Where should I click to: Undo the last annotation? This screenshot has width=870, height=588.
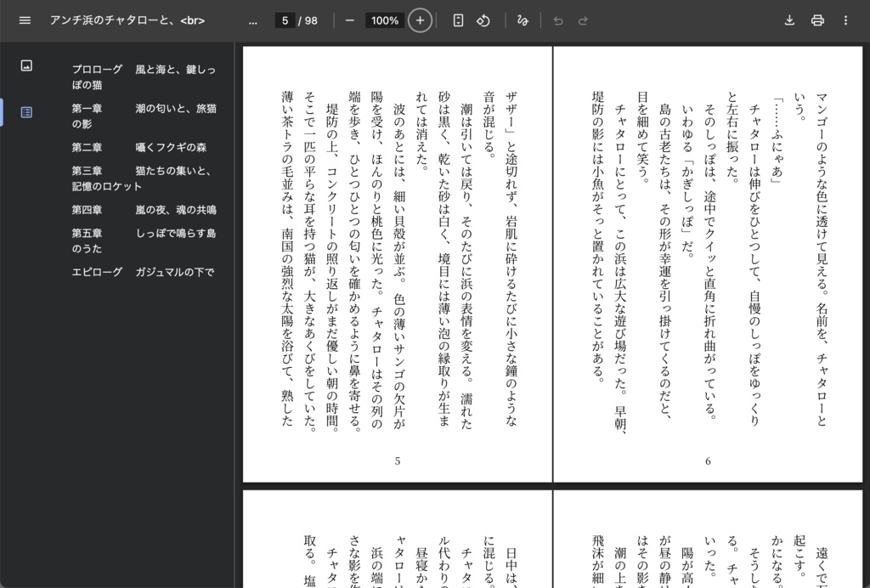tap(557, 20)
